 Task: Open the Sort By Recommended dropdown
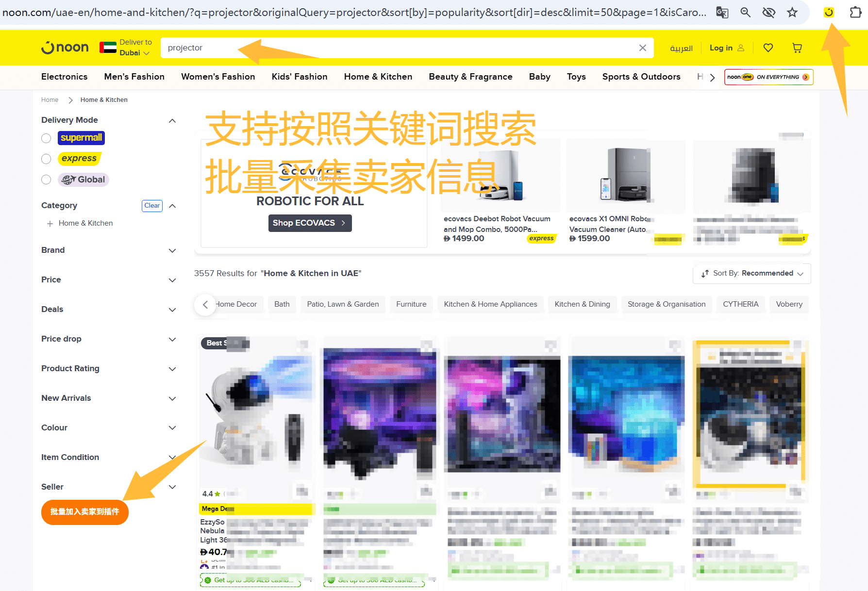pyautogui.click(x=751, y=274)
